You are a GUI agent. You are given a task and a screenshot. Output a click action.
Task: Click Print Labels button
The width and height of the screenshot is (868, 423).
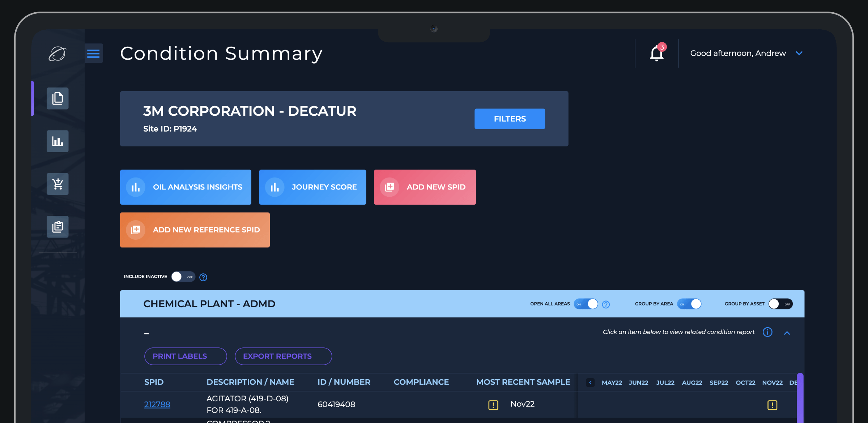[x=186, y=356]
